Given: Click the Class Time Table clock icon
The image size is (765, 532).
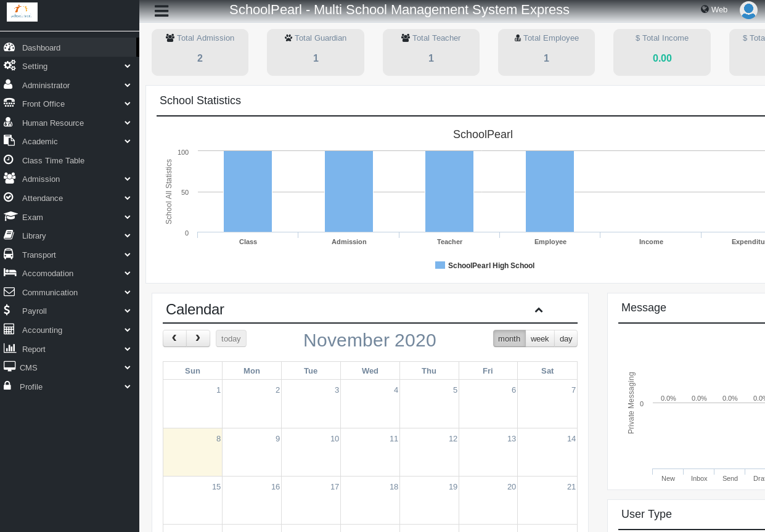Looking at the screenshot, I should point(9,160).
